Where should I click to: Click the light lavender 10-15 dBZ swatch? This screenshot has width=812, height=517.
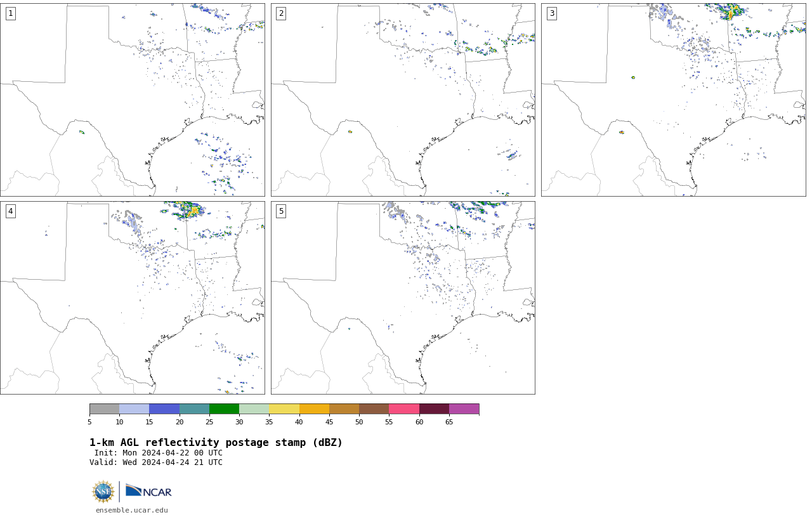tap(134, 409)
